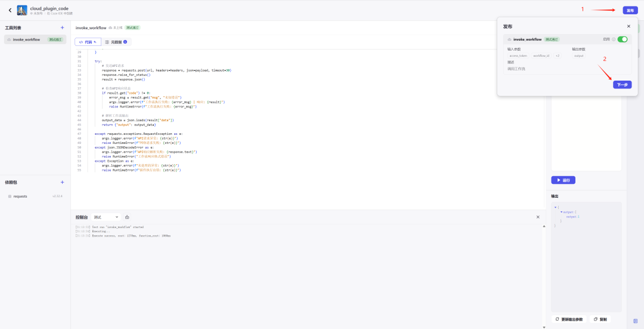Run the tool with the 运行 button
The height and width of the screenshot is (329, 644).
(x=563, y=180)
